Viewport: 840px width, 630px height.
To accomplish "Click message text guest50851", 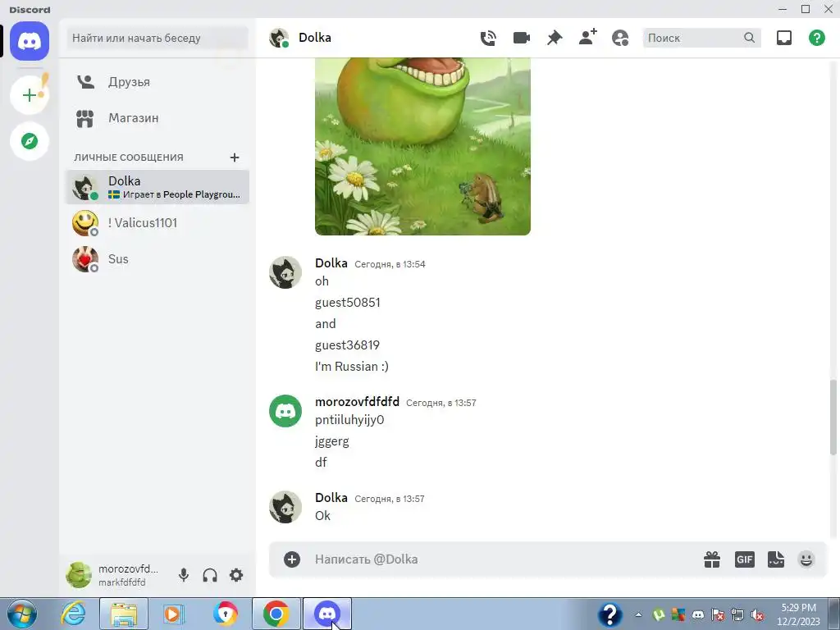I will click(348, 303).
